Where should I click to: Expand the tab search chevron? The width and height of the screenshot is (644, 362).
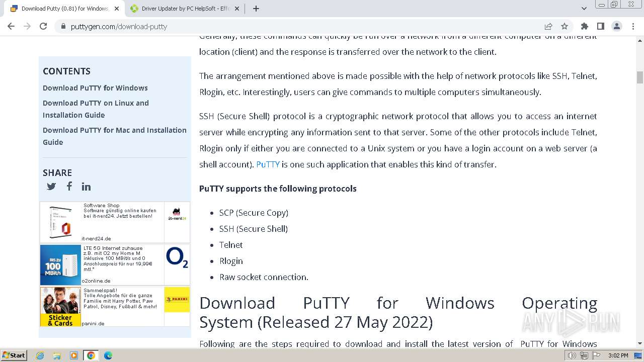(x=584, y=9)
